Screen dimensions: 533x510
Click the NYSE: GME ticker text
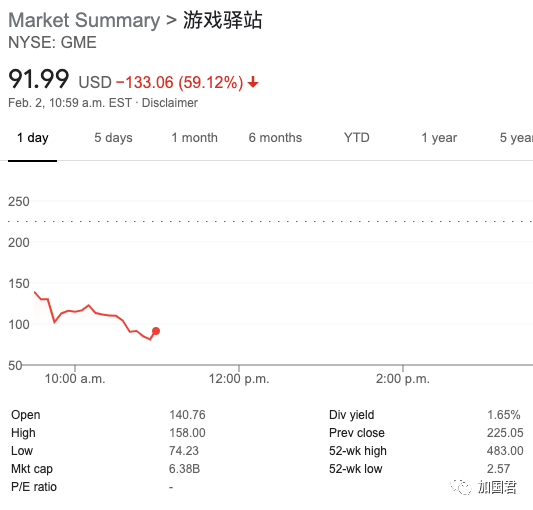pos(52,42)
